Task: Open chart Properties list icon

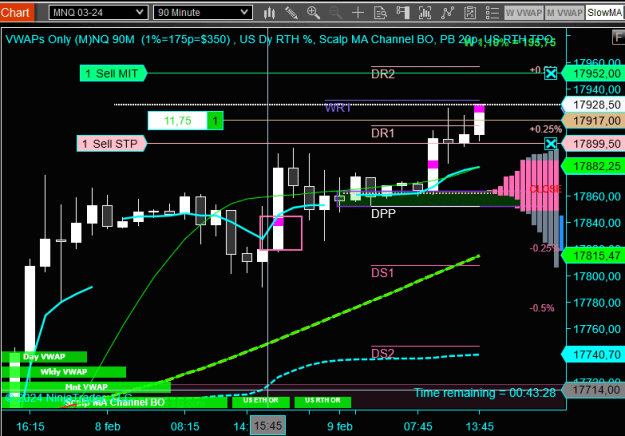Action: (x=492, y=13)
